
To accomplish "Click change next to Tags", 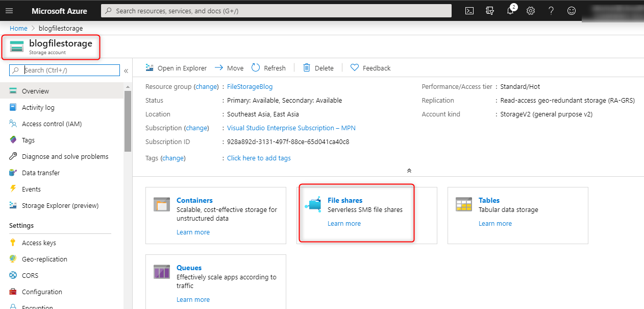I will tap(173, 158).
